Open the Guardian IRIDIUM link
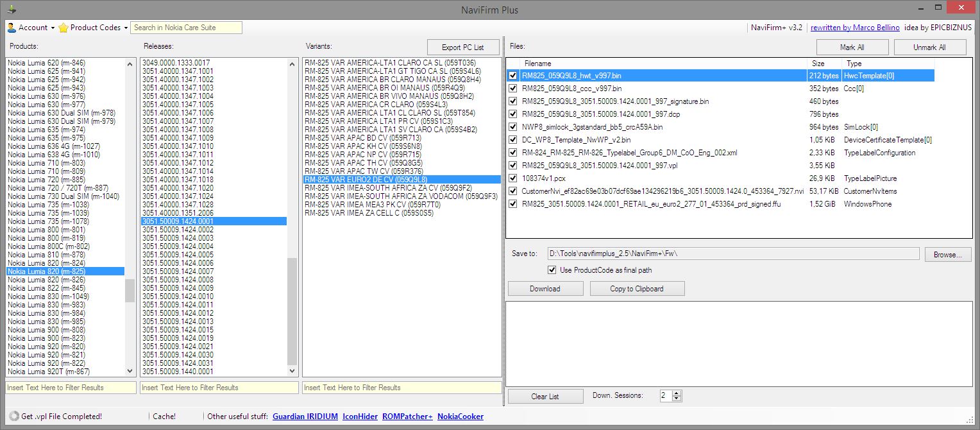980x430 pixels. [x=305, y=417]
